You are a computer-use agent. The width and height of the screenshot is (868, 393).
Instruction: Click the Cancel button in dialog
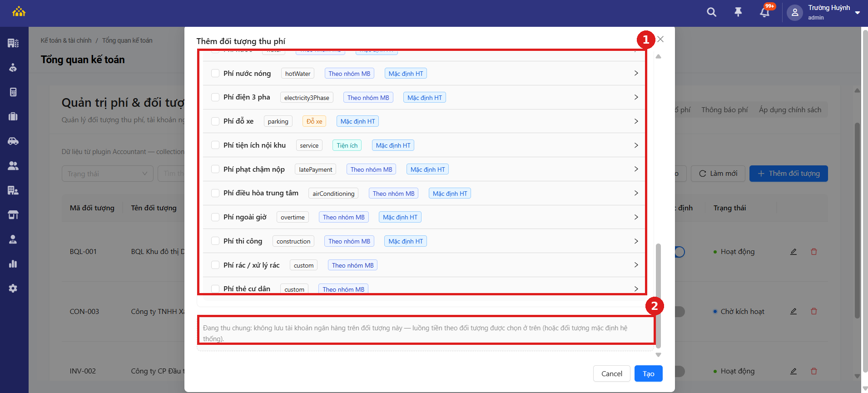click(611, 373)
